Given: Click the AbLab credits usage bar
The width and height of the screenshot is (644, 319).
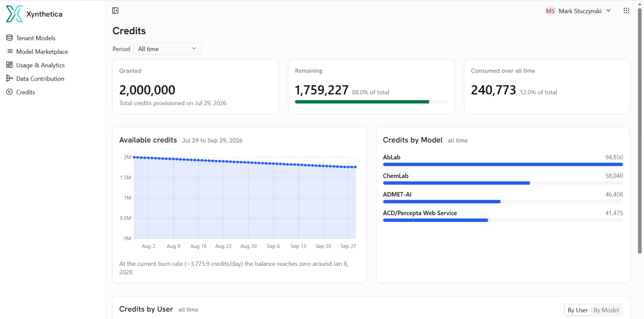Looking at the screenshot, I should point(503,164).
